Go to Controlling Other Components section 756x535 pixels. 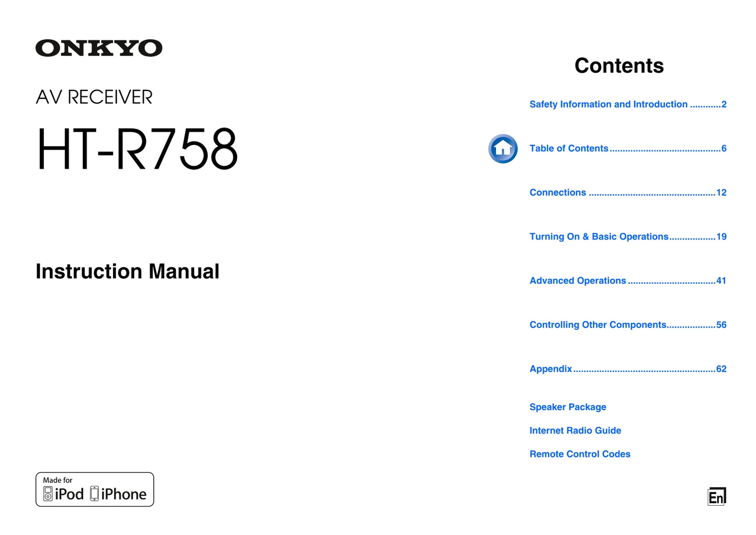(x=597, y=325)
